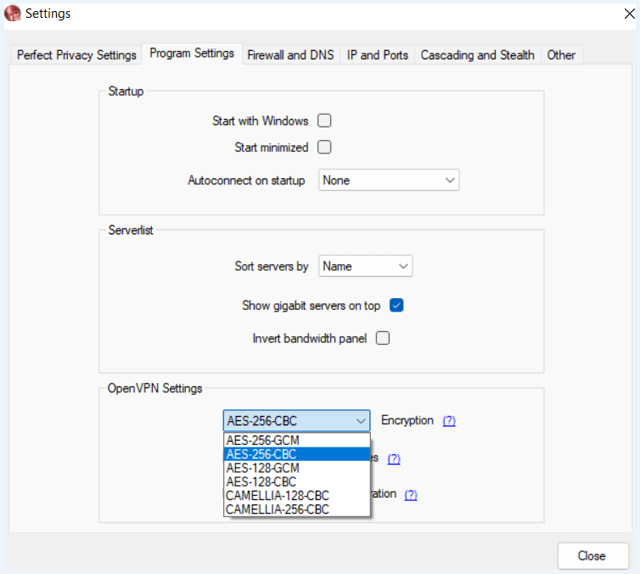Screen dimensions: 640x574
Task: Click the Invert bandwidth panel label
Action: click(309, 338)
